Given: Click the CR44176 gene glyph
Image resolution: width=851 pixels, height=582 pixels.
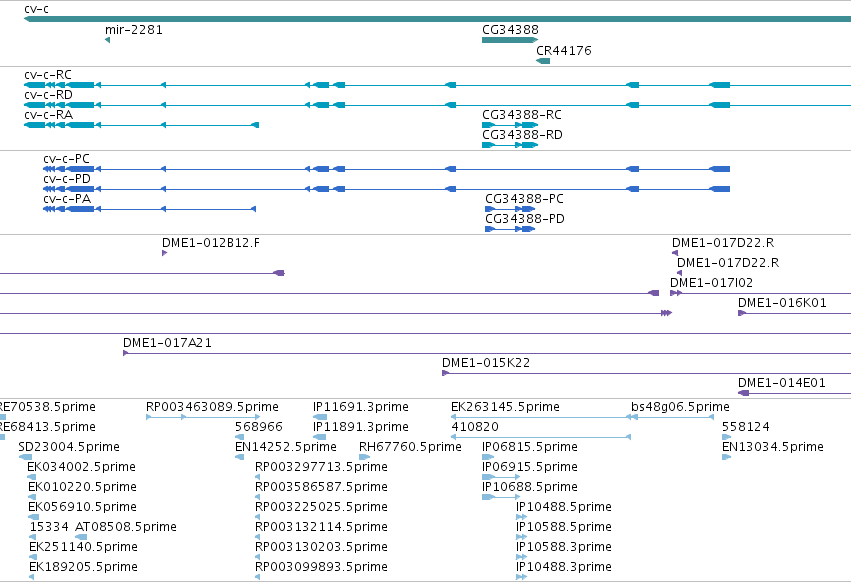Looking at the screenshot, I should (543, 61).
